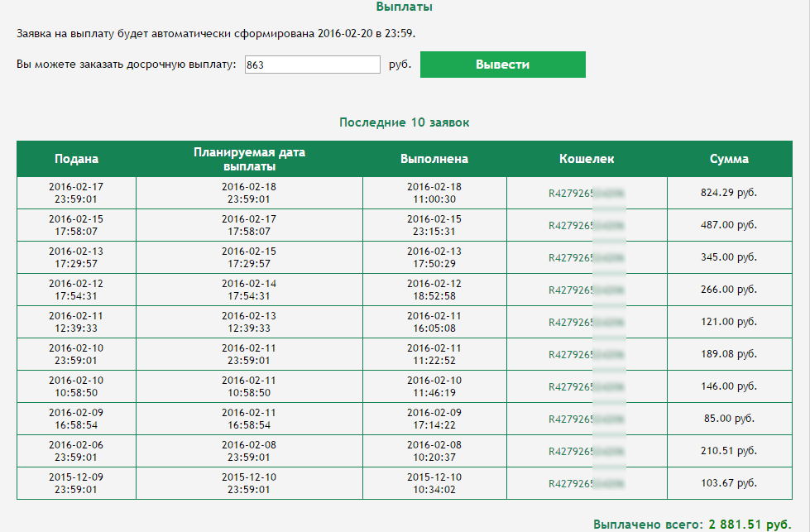Click submitted date 2016-02-15 17:58:07
This screenshot has height=532, width=810.
(76, 225)
